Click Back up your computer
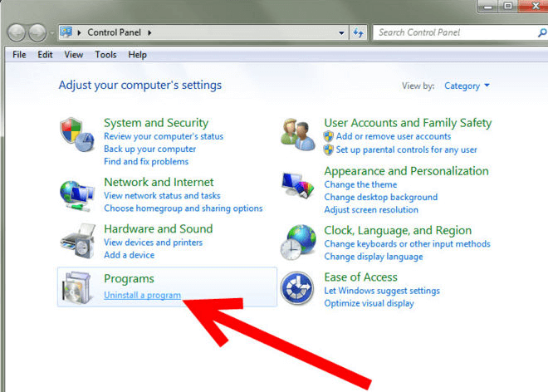The width and height of the screenshot is (548, 392). tap(150, 149)
